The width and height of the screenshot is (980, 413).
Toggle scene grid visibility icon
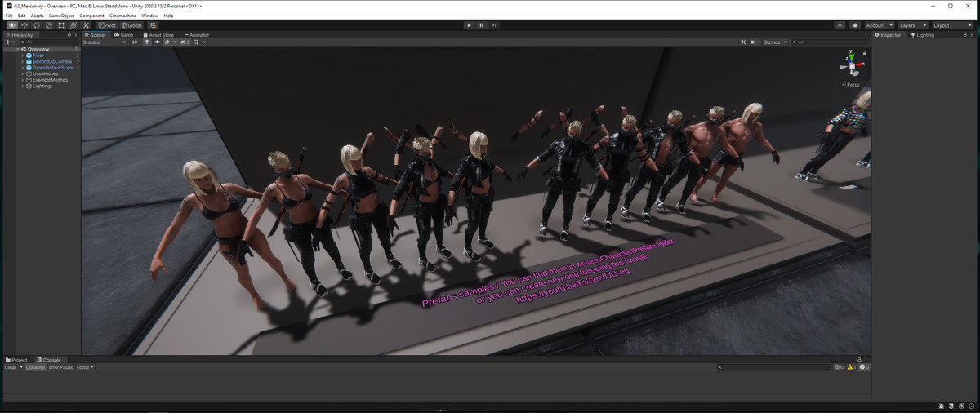click(x=196, y=42)
